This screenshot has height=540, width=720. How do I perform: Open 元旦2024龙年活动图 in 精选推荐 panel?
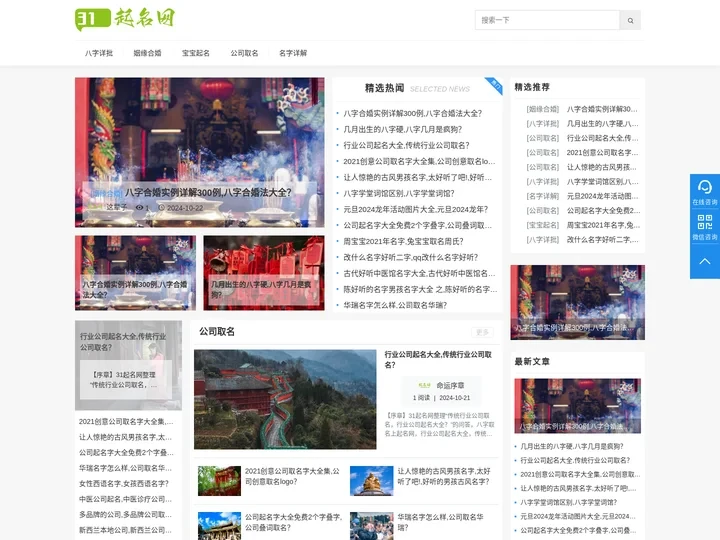602,196
